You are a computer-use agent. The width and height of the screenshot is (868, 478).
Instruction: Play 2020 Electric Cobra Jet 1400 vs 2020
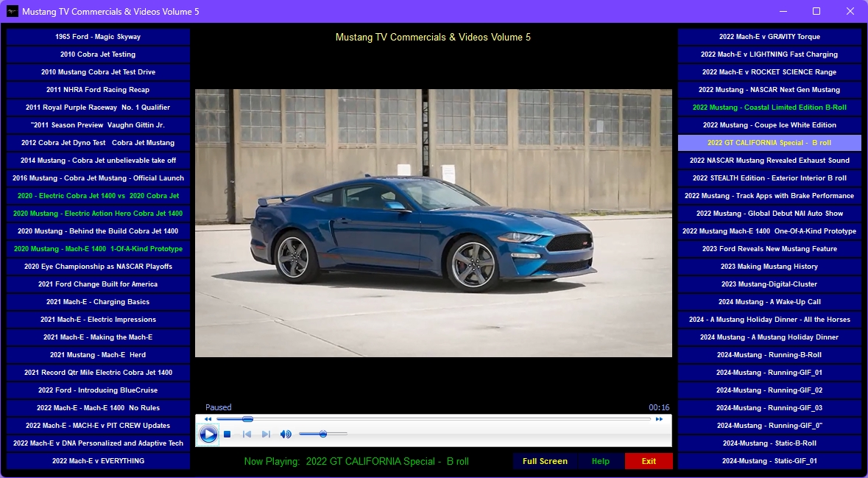(98, 195)
